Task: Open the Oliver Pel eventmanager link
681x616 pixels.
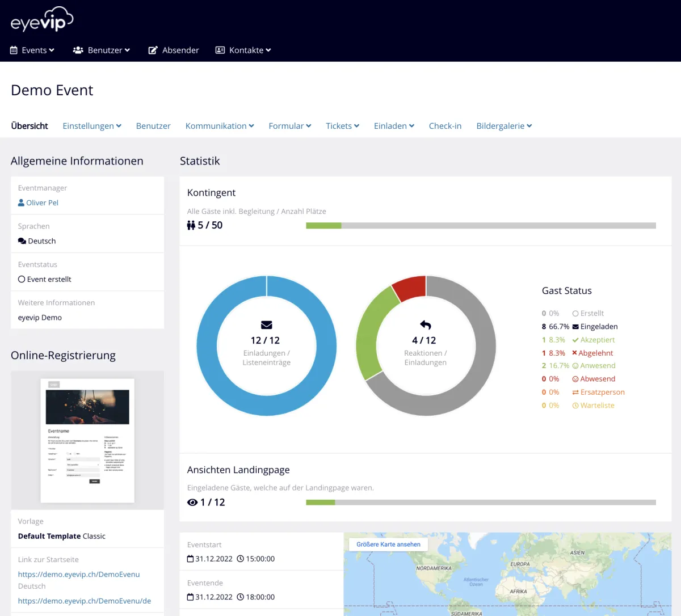Action: (x=42, y=202)
